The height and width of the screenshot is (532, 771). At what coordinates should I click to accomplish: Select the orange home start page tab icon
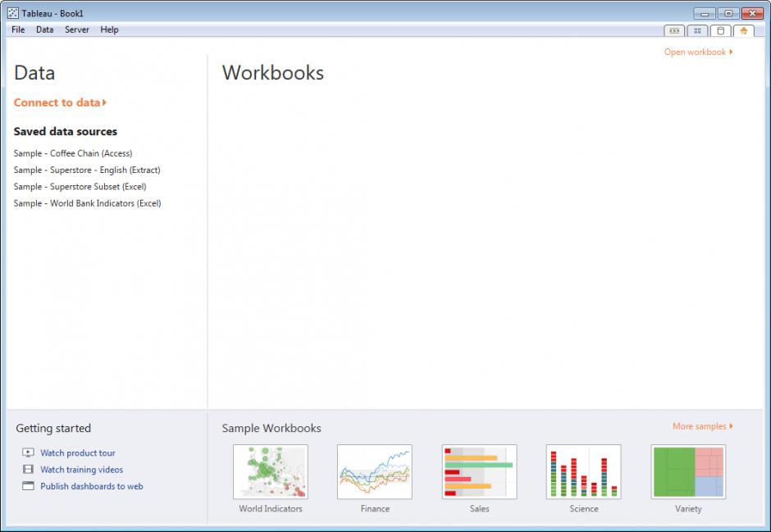(743, 30)
